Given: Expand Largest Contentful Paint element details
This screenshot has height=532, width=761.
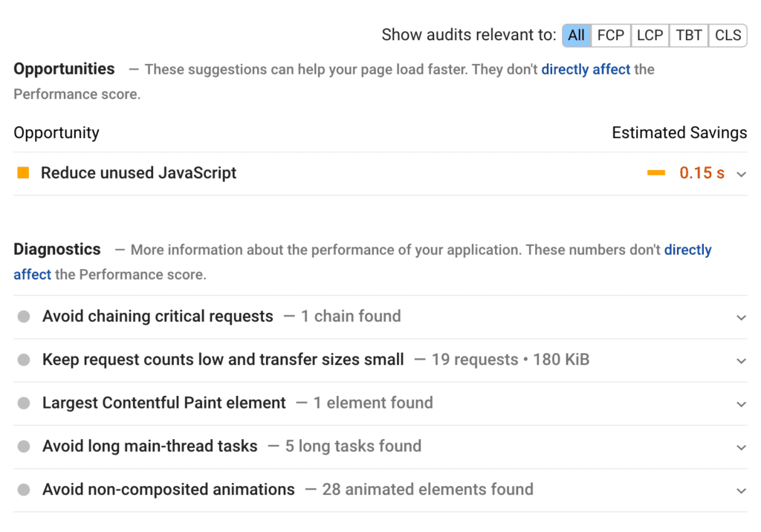Looking at the screenshot, I should [x=741, y=403].
